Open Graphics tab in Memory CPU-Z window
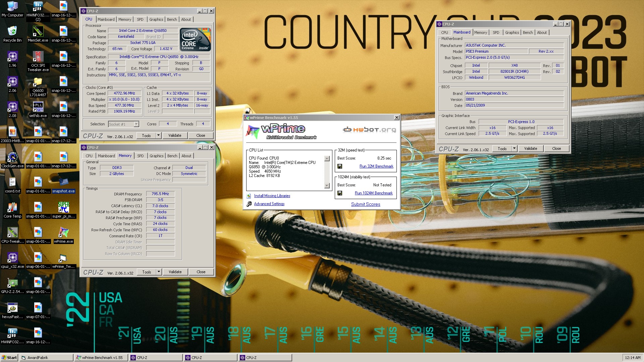The height and width of the screenshot is (362, 644). pyautogui.click(x=157, y=156)
